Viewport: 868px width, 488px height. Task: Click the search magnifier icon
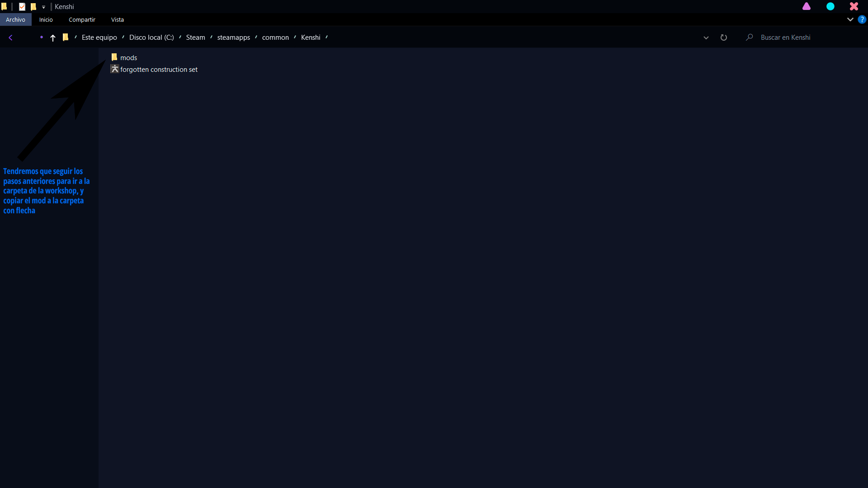click(749, 38)
